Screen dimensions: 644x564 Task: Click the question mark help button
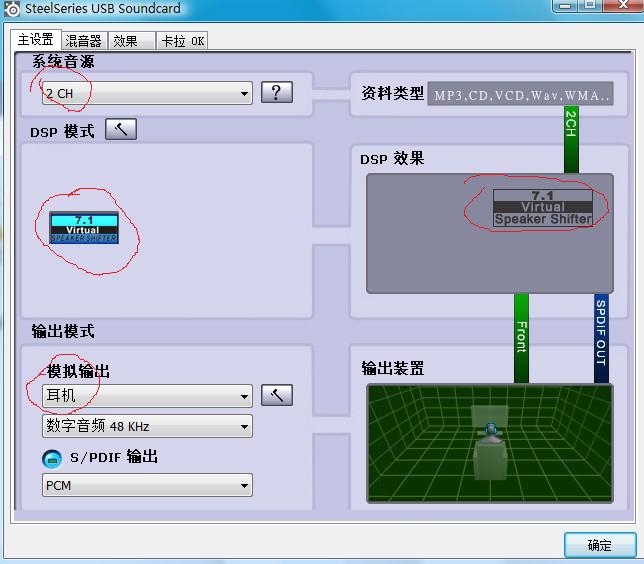pyautogui.click(x=276, y=93)
